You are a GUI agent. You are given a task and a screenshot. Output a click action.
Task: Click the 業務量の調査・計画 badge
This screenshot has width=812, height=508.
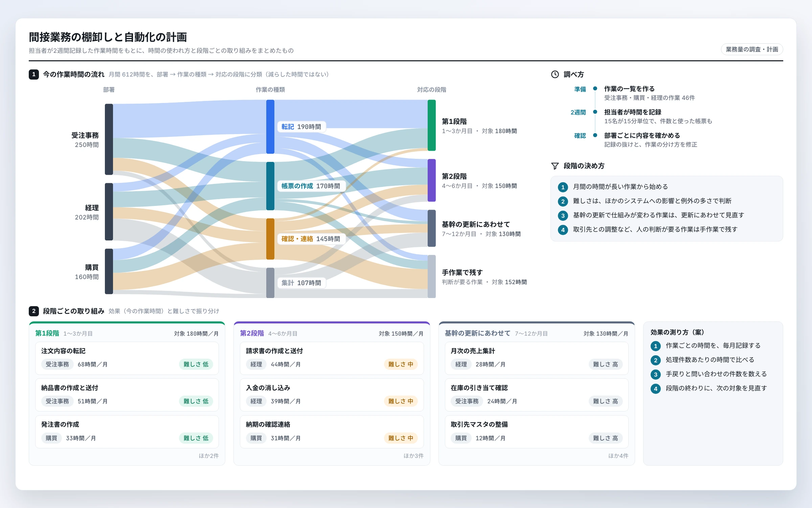click(x=752, y=49)
